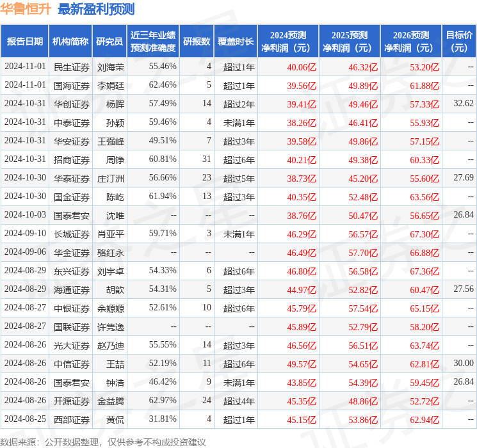Click the 研报数 column header

[x=197, y=42]
